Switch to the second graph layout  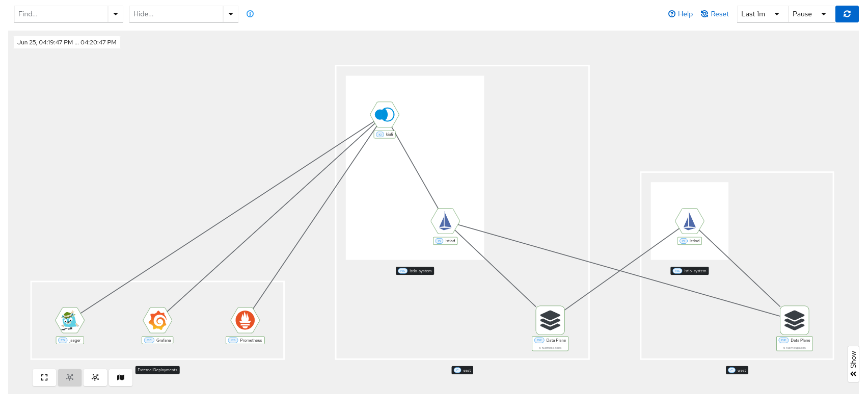[95, 377]
